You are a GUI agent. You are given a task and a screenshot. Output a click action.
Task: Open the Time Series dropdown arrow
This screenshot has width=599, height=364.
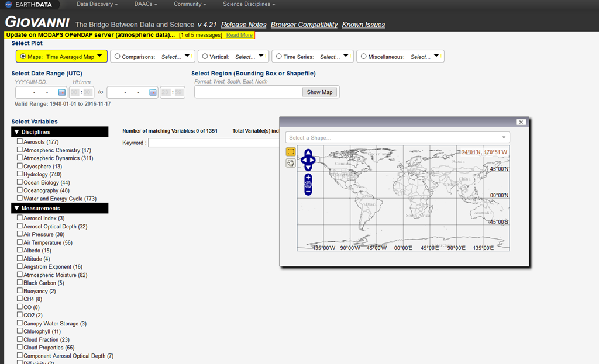pyautogui.click(x=346, y=56)
